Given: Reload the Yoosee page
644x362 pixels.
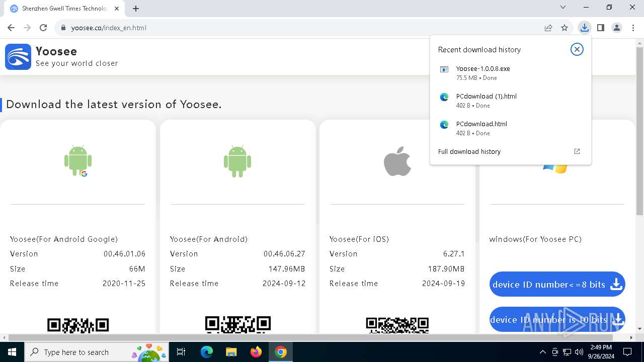Looking at the screenshot, I should [43, 28].
